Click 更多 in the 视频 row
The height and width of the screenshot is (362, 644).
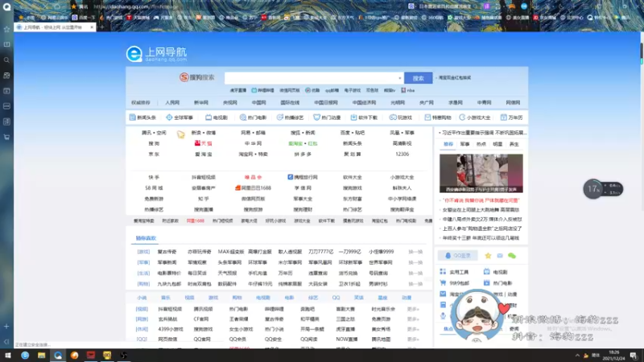(x=413, y=309)
